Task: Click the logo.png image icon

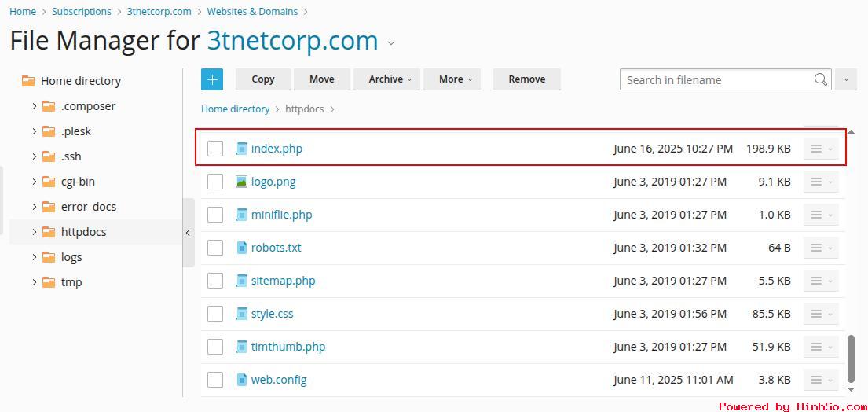Action: coord(241,182)
